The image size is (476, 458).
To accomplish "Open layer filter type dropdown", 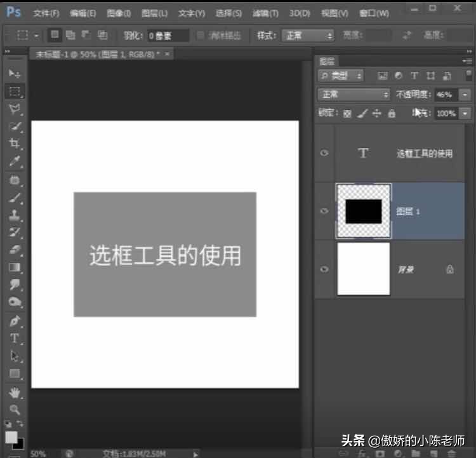I will pyautogui.click(x=340, y=76).
